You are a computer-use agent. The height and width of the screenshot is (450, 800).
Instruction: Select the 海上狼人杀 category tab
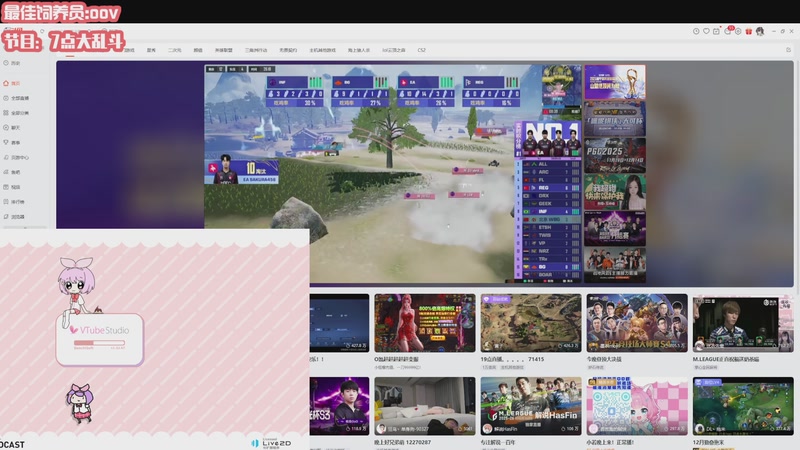(359, 50)
